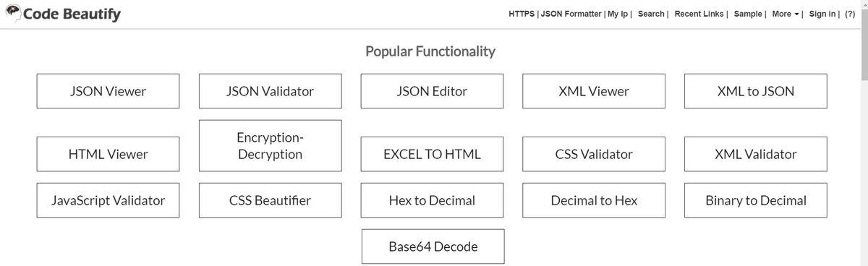Select the Encryption-Decryption tool
This screenshot has width=868, height=266.
[270, 145]
